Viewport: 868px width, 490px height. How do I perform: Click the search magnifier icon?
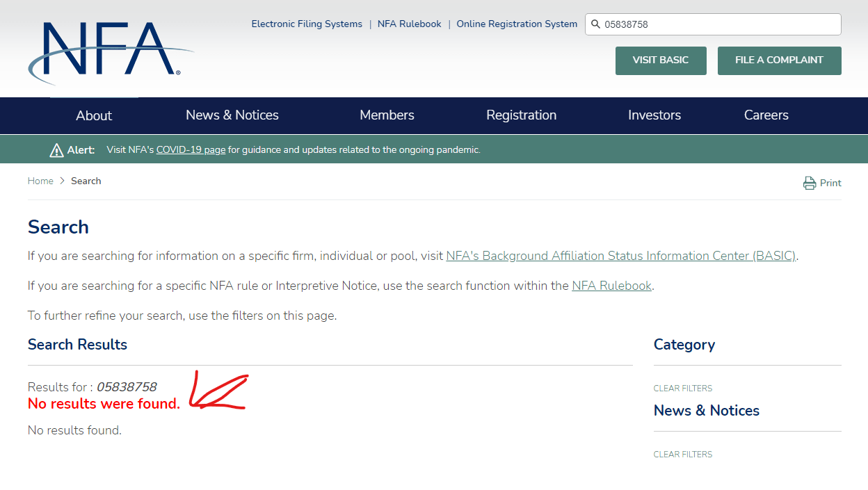[595, 24]
